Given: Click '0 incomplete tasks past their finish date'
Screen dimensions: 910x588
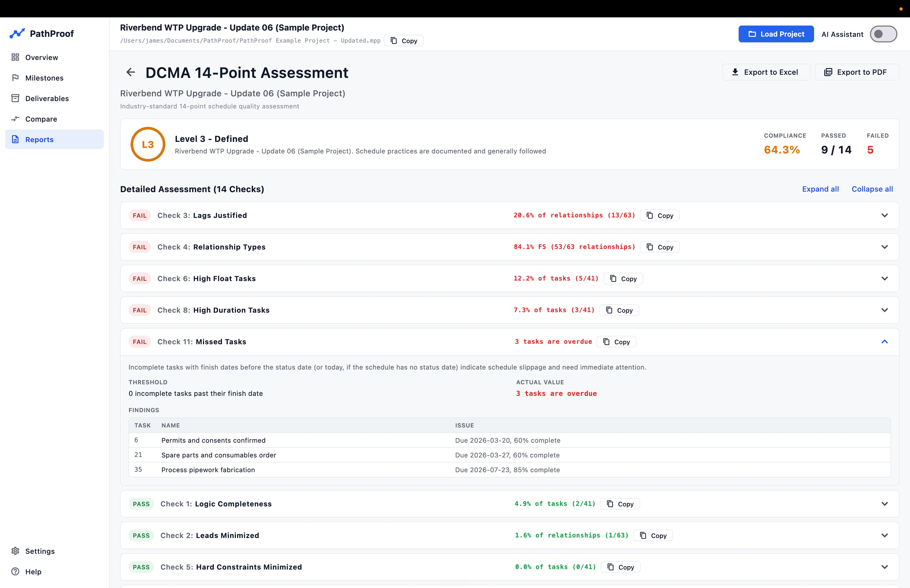Looking at the screenshot, I should [x=196, y=393].
